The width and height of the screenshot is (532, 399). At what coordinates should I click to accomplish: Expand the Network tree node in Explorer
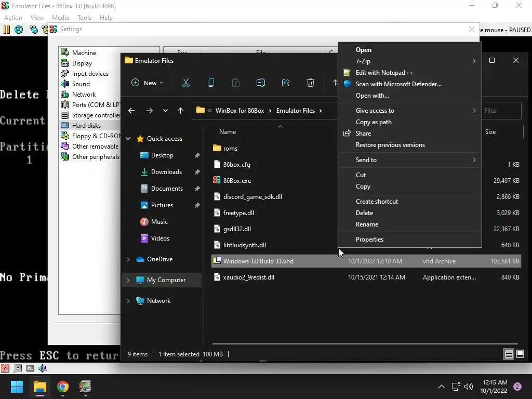pos(128,301)
